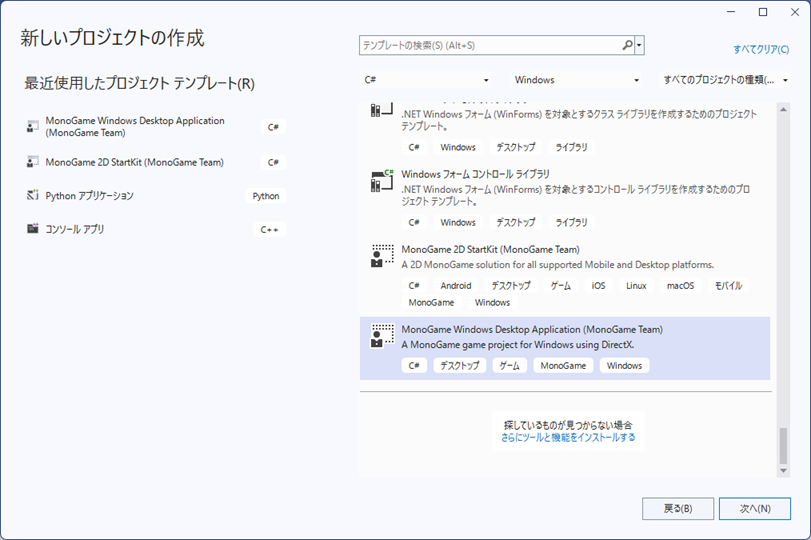The image size is (811, 540).
Task: Click the MonoGame 2D StartKit template icon in results
Action: [x=382, y=256]
